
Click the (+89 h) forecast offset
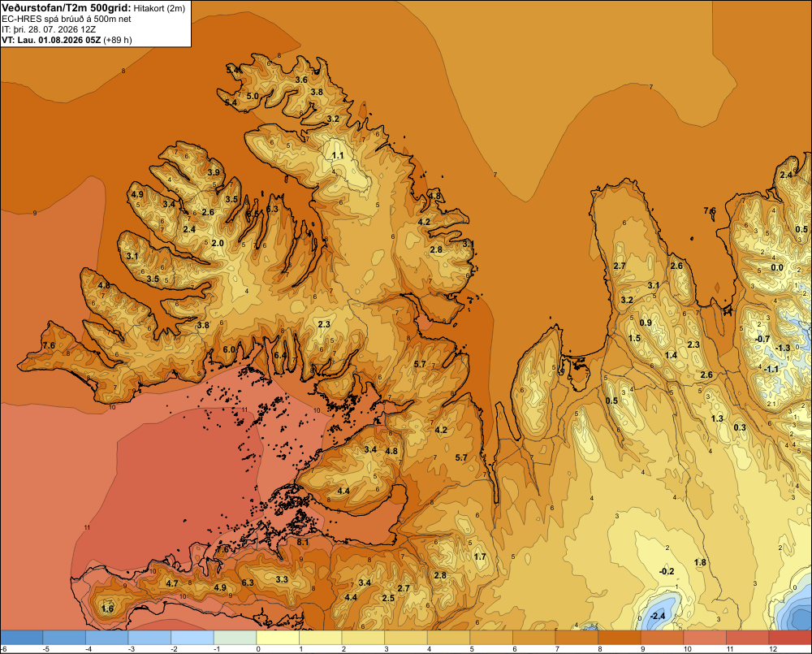pyautogui.click(x=118, y=40)
